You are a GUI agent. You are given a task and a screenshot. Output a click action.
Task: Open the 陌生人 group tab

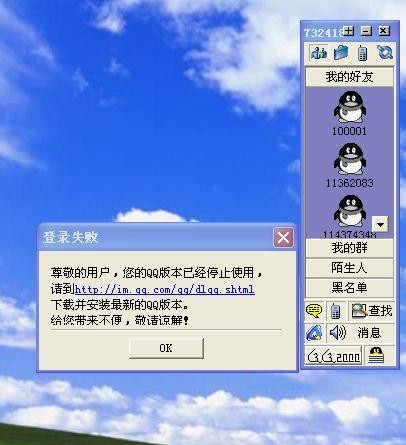349,268
